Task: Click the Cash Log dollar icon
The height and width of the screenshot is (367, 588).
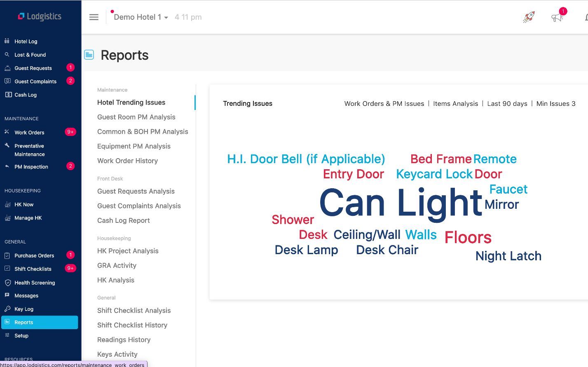Action: pyautogui.click(x=8, y=94)
